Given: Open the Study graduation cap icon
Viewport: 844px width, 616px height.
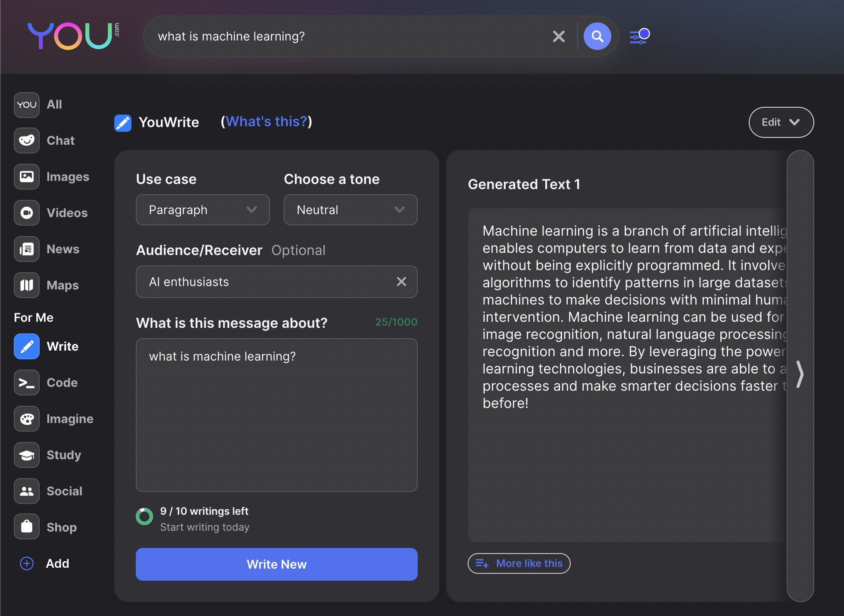Looking at the screenshot, I should (x=27, y=455).
